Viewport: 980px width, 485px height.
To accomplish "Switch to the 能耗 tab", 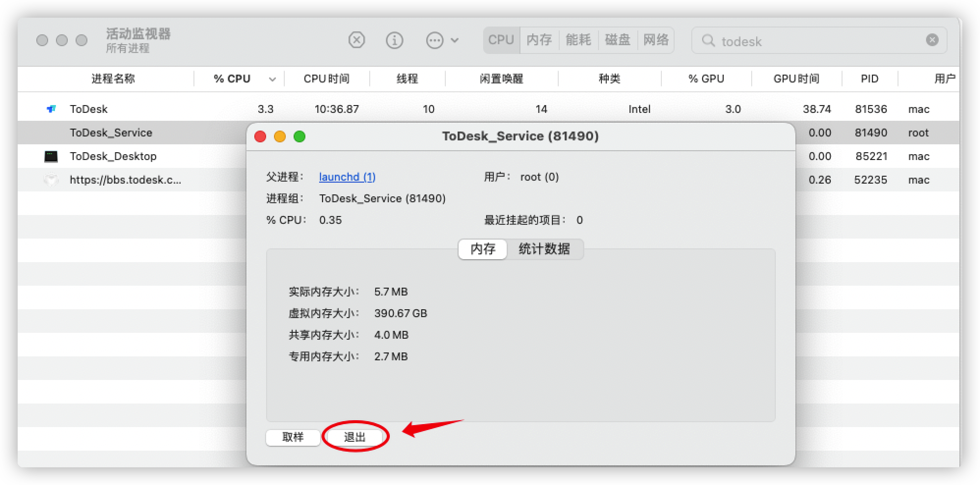I will pos(578,40).
